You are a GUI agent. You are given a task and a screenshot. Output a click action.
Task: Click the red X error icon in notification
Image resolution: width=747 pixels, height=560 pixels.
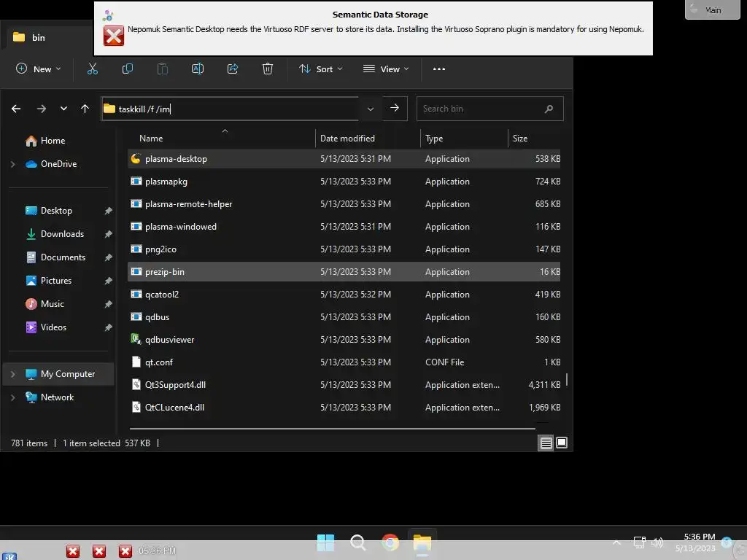pyautogui.click(x=114, y=36)
